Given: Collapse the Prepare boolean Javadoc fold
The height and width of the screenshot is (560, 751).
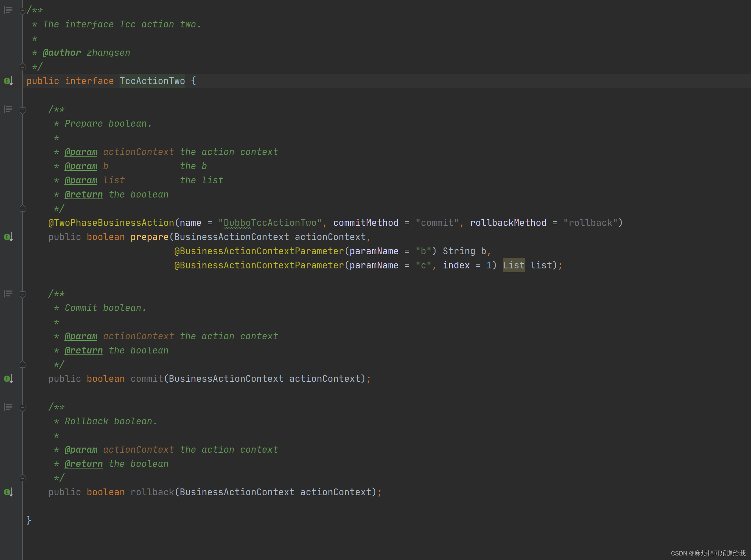Looking at the screenshot, I should [22, 110].
